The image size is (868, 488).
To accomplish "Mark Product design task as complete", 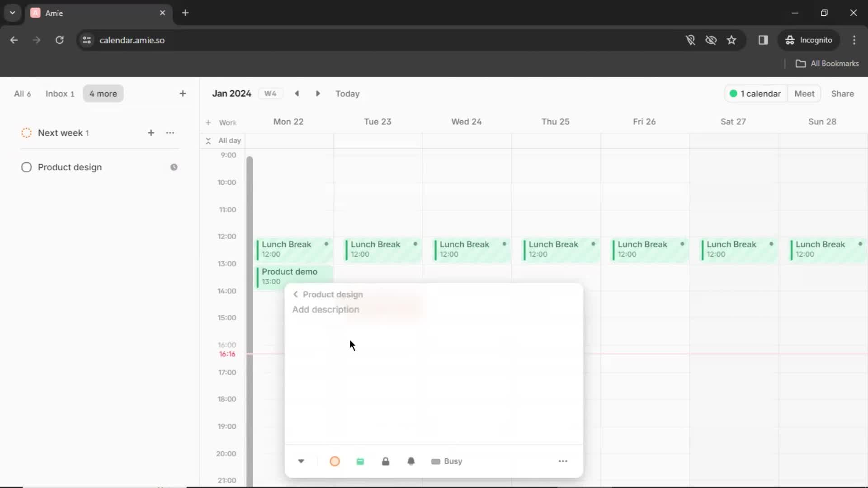I will (x=26, y=167).
